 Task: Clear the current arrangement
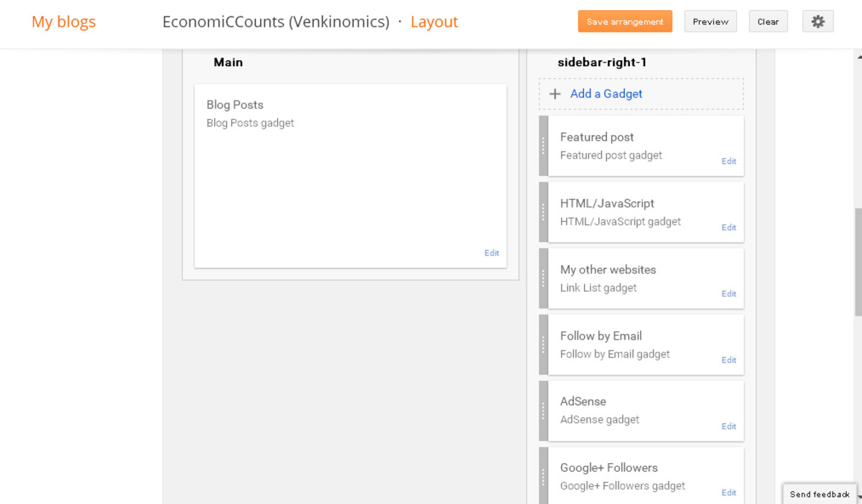[768, 21]
